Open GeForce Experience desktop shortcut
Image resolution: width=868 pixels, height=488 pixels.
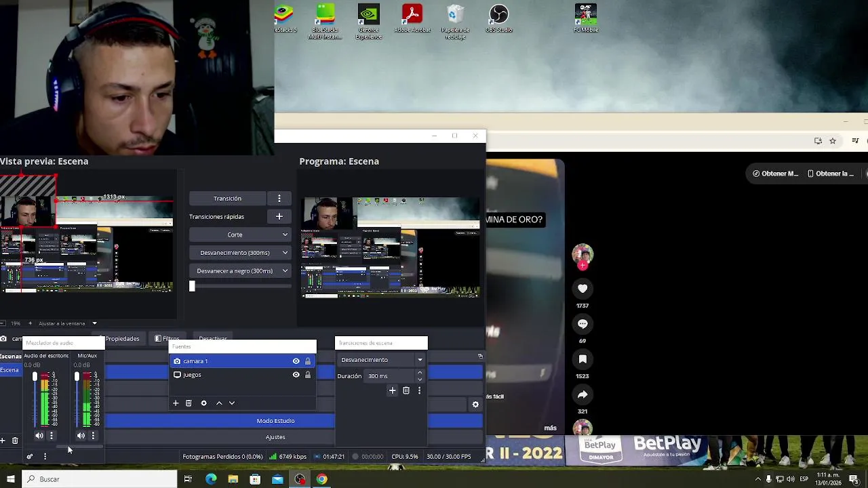pos(368,22)
